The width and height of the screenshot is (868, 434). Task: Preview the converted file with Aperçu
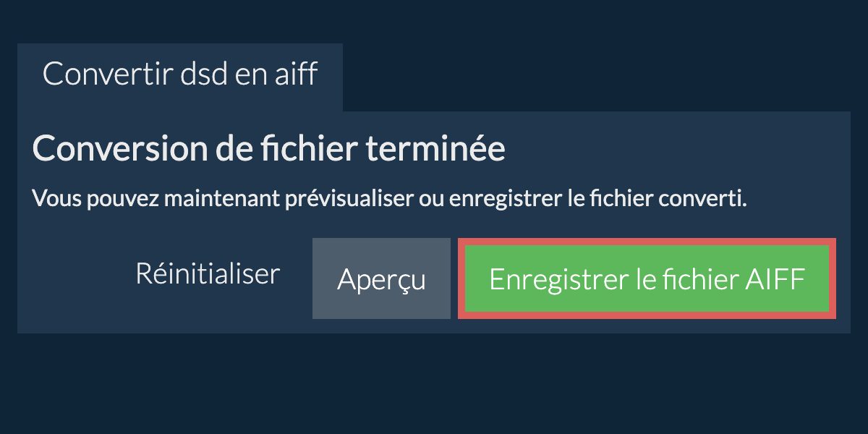pyautogui.click(x=381, y=279)
